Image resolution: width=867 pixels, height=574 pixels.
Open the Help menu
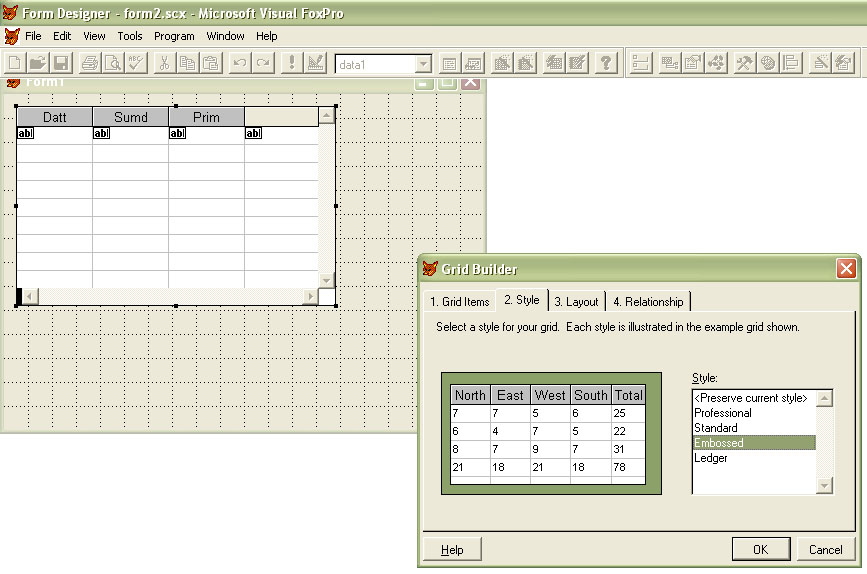point(267,36)
